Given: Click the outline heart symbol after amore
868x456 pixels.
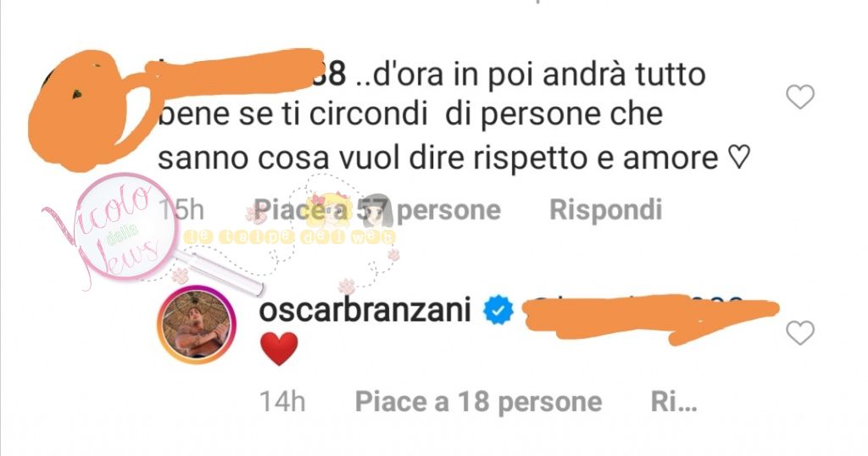Looking at the screenshot, I should (x=738, y=157).
